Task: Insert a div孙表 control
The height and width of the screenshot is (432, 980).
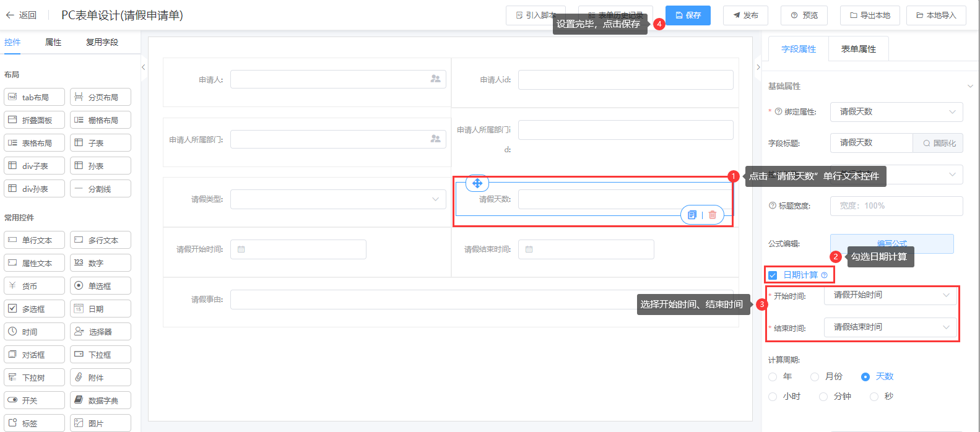Action: [x=34, y=189]
